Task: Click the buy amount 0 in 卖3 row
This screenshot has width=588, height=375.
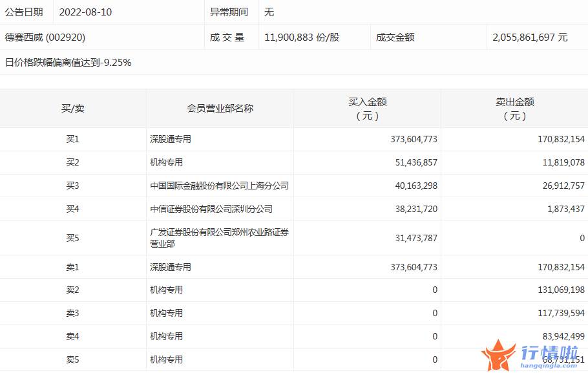Action: 435,314
